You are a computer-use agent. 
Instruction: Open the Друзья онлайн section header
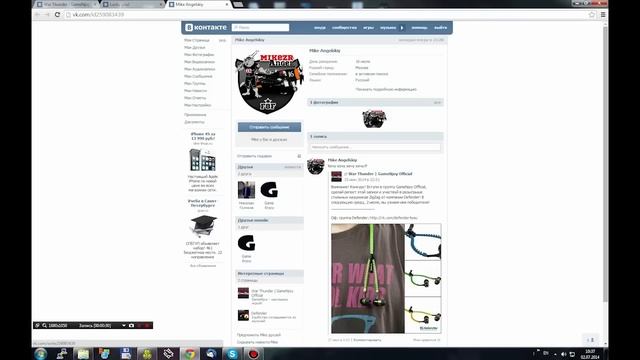pyautogui.click(x=269, y=220)
